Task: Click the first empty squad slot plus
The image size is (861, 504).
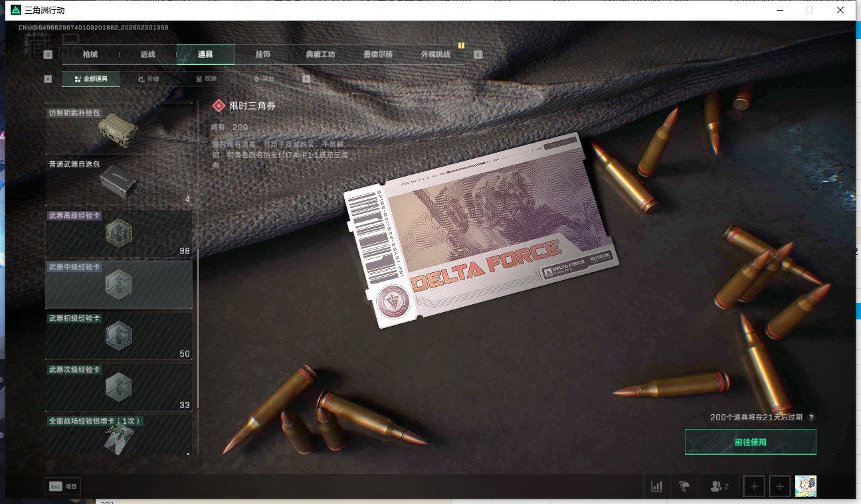Action: point(754,486)
